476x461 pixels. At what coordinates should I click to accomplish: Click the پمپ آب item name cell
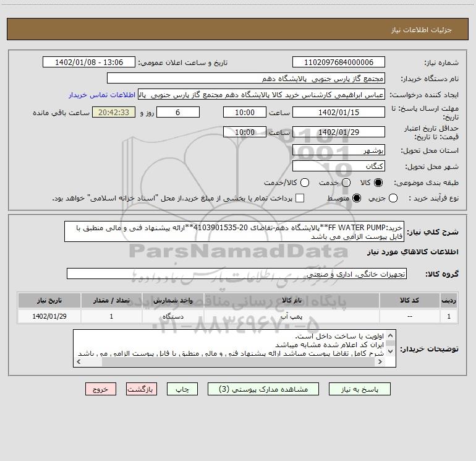pyautogui.click(x=292, y=316)
